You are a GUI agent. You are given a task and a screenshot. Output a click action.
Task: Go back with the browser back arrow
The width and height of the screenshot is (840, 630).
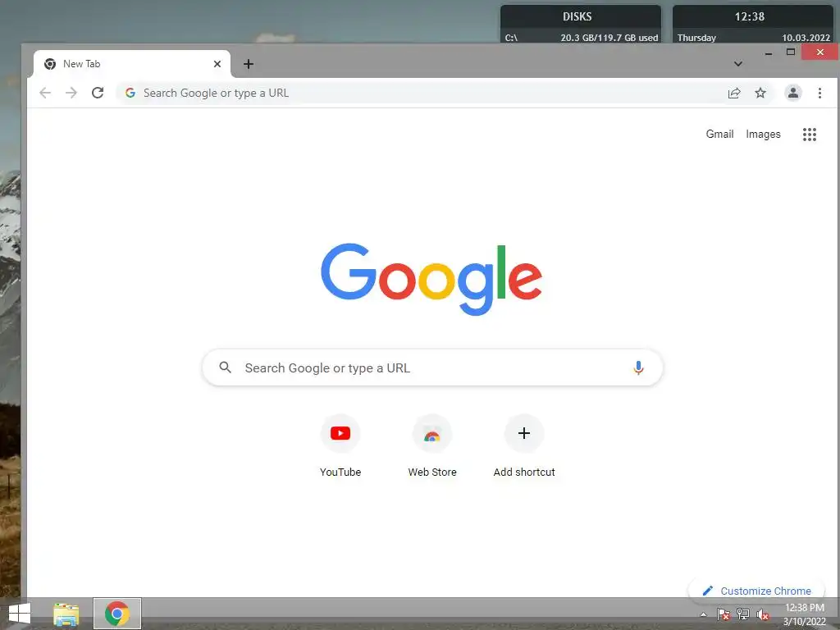click(x=45, y=93)
